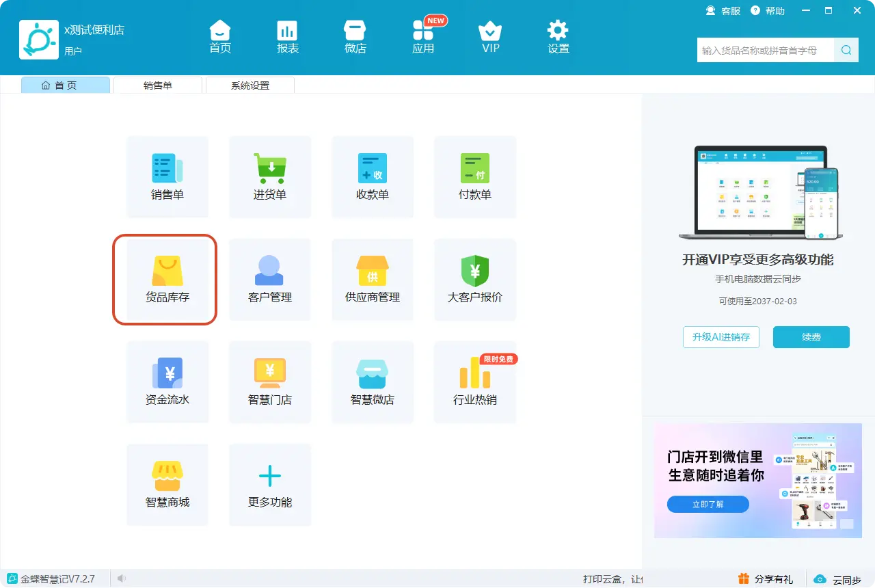This screenshot has height=588, width=875.
Task: Open 应用 apps in top navigation
Action: [x=423, y=37]
